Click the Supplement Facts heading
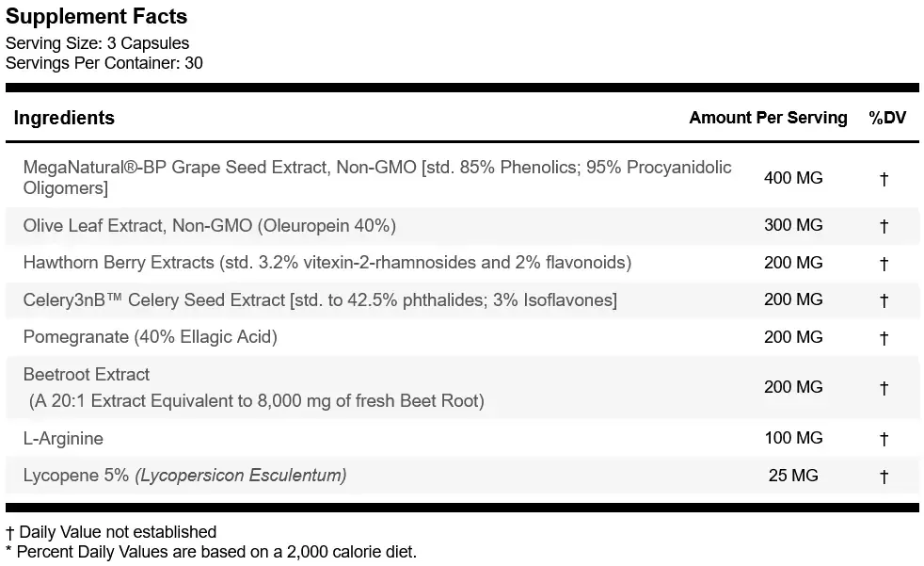Screen dimensions: 924x566 click(x=97, y=17)
